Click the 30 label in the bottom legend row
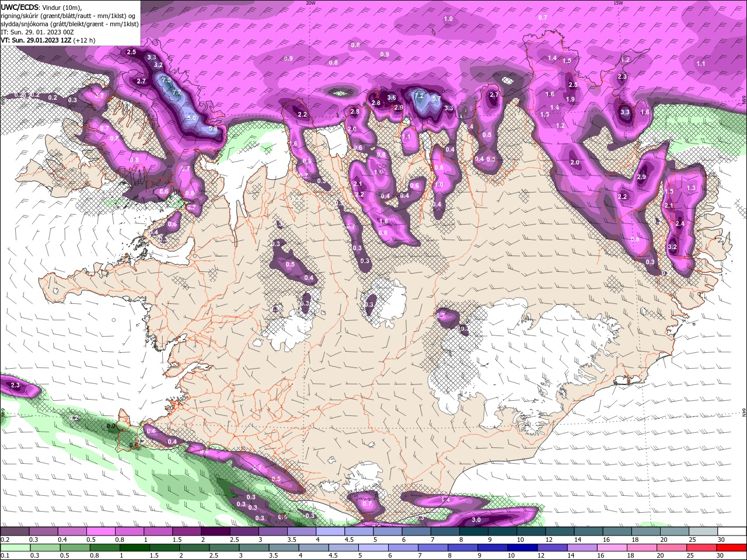The image size is (747, 560). coord(721,556)
